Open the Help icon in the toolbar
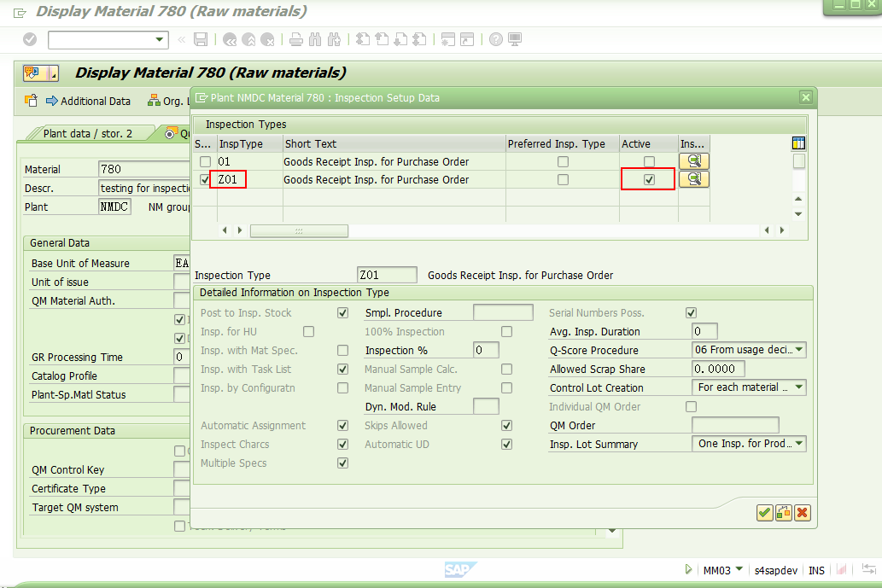Screen dimensions: 882x588 [x=495, y=38]
